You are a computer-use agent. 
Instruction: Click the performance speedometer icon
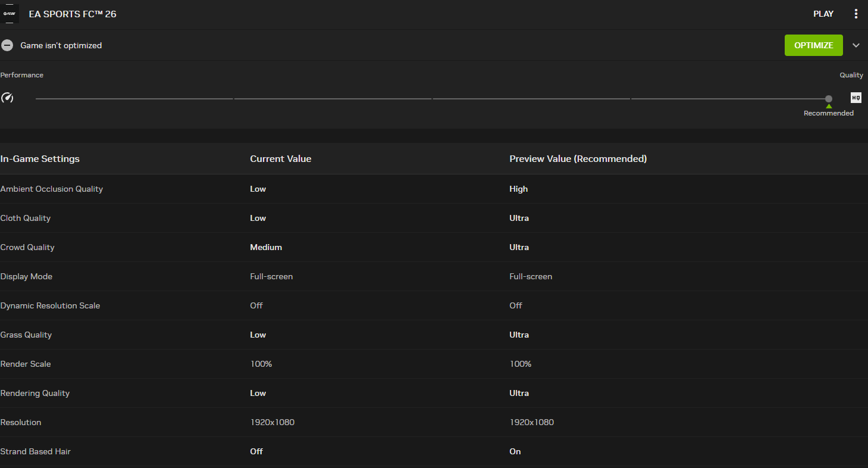point(7,98)
